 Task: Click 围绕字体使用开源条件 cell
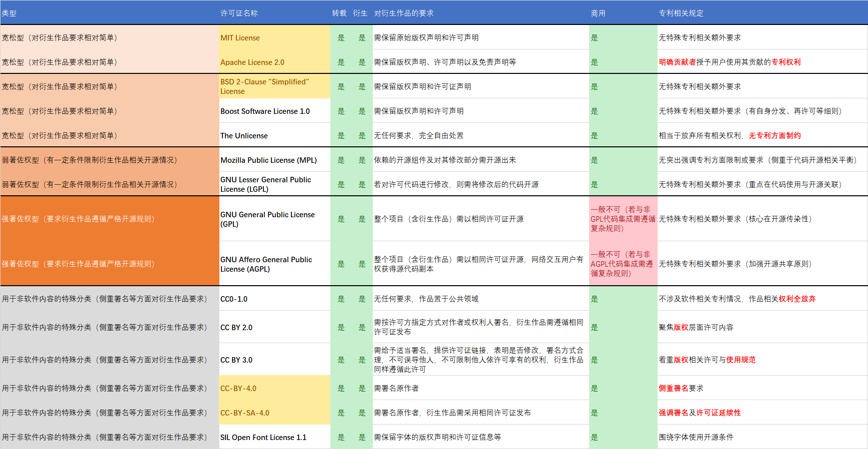[763, 437]
